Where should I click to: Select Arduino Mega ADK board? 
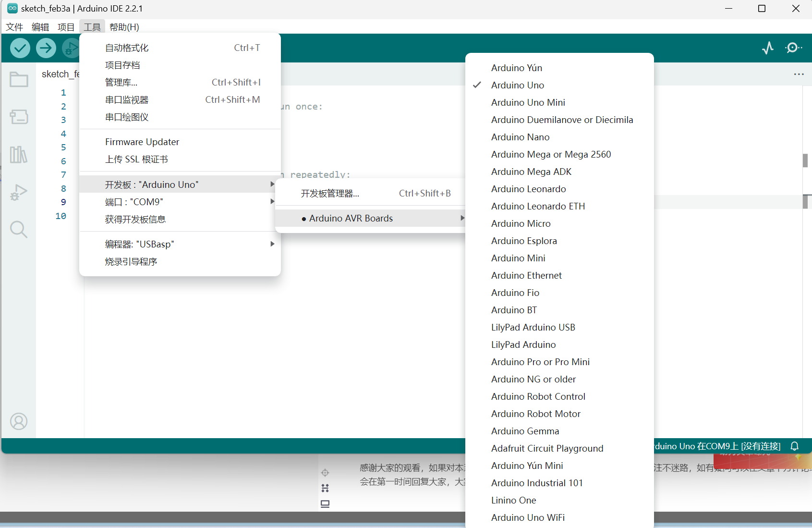pos(559,172)
